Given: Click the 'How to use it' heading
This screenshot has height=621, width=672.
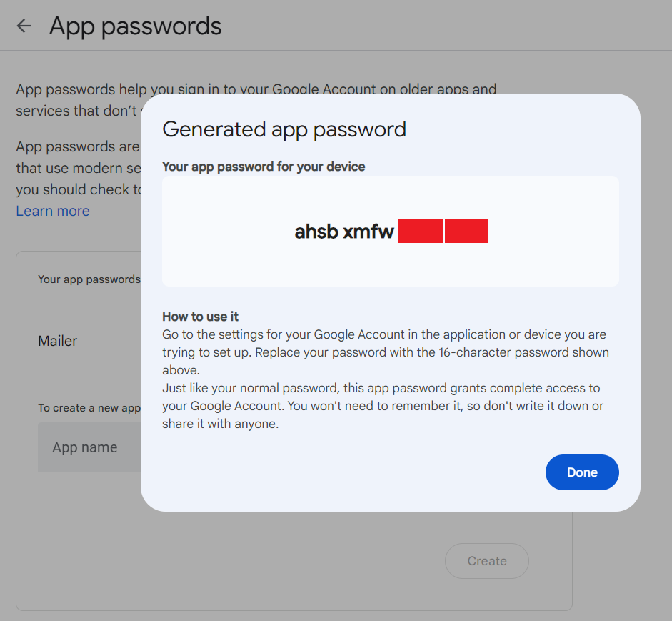Looking at the screenshot, I should [200, 317].
